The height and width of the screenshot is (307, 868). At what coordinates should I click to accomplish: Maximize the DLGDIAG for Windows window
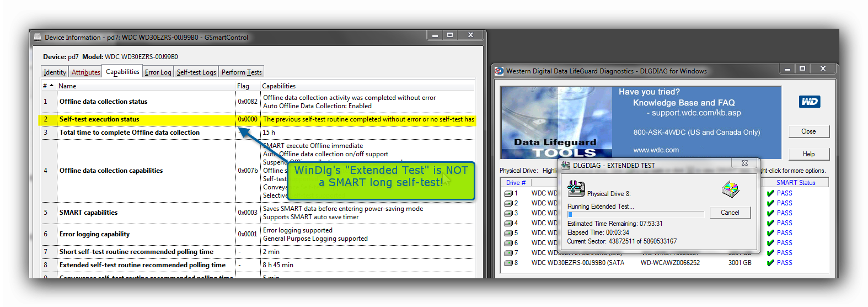tap(802, 69)
